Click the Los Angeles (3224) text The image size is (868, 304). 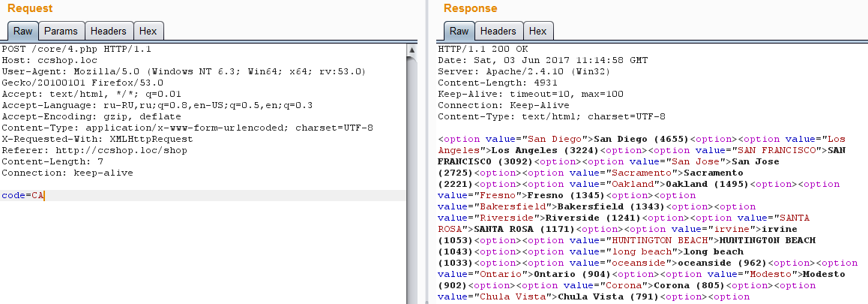(x=546, y=150)
